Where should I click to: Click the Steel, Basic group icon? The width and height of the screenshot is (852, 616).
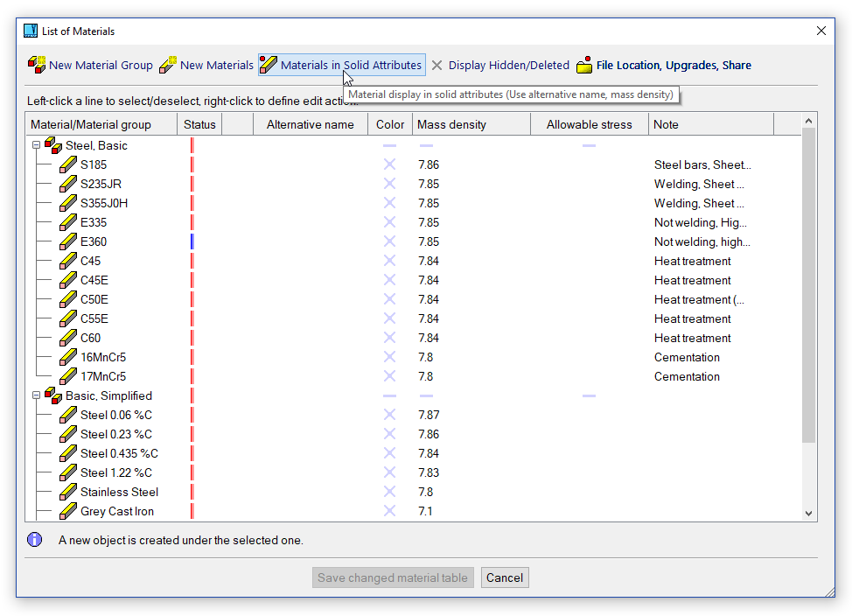(52, 145)
